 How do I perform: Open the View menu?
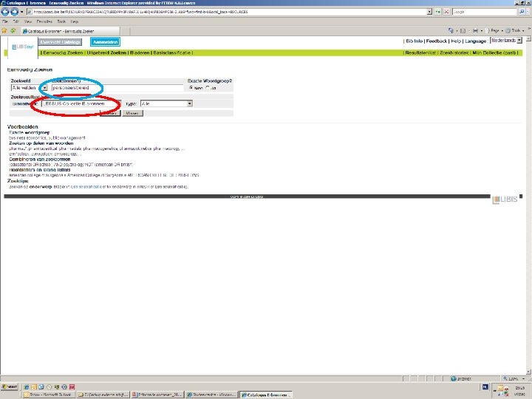[28, 21]
